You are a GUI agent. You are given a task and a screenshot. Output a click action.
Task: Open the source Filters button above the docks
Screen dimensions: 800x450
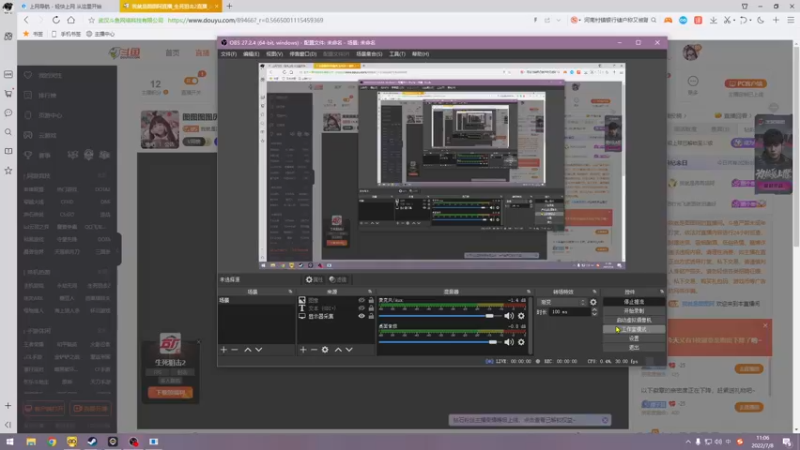tap(338, 280)
